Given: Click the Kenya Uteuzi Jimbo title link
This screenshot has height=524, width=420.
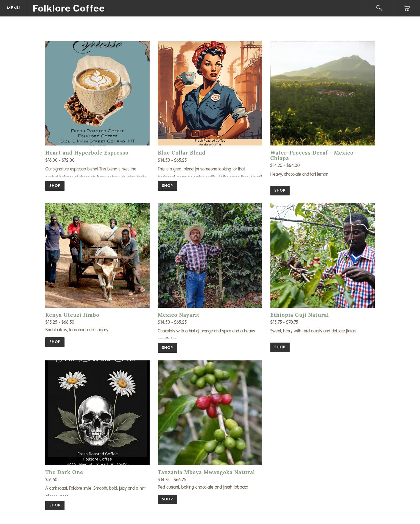Looking at the screenshot, I should pyautogui.click(x=72, y=315).
